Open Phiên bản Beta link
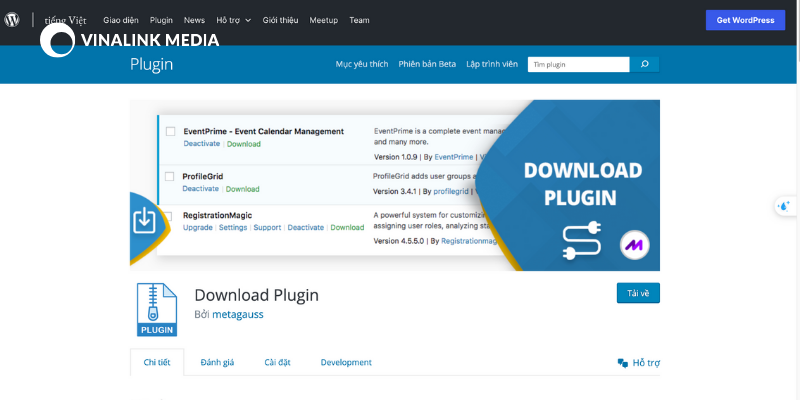This screenshot has height=400, width=800. point(427,64)
